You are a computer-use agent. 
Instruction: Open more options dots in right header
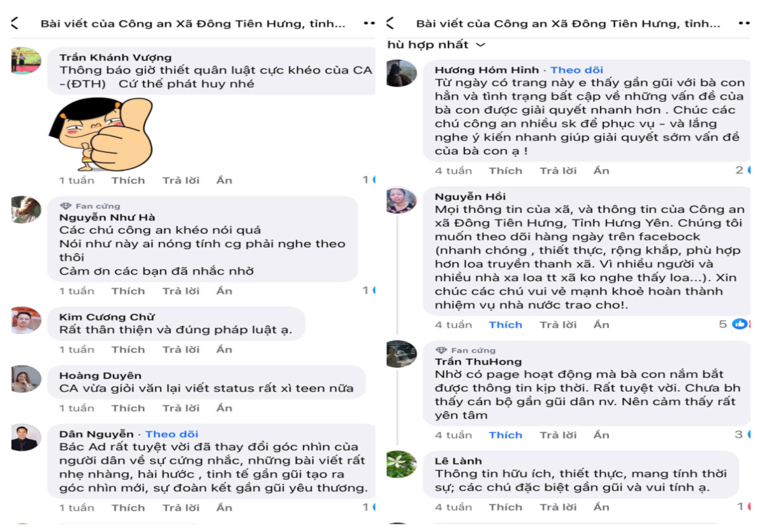pos(744,24)
